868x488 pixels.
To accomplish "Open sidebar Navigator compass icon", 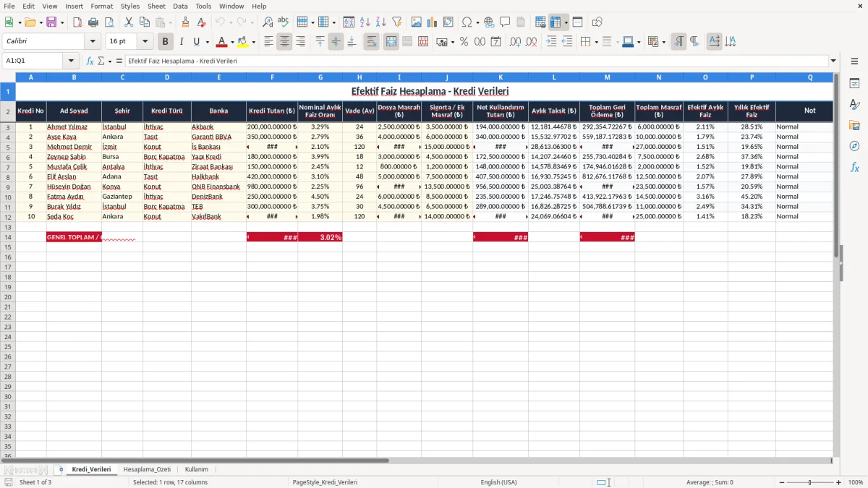I will (x=854, y=146).
